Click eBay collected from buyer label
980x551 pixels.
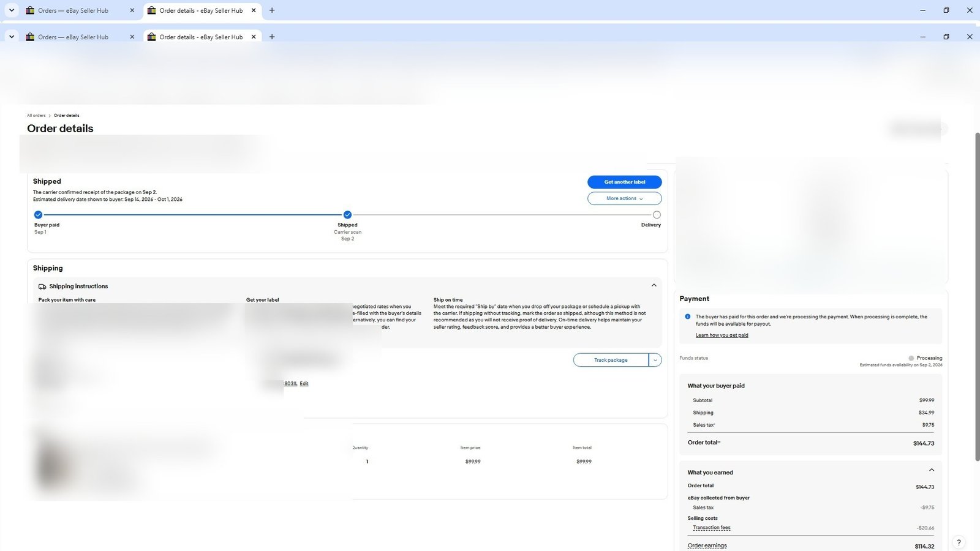[718, 498]
